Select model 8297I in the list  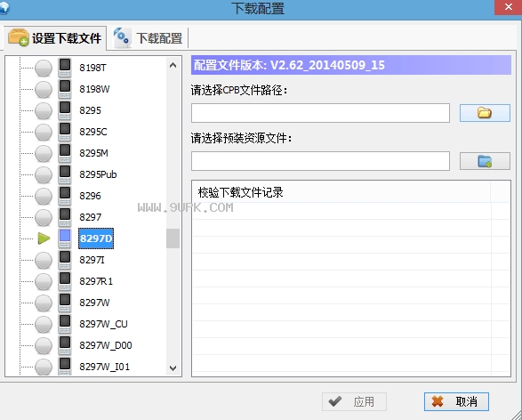(92, 260)
